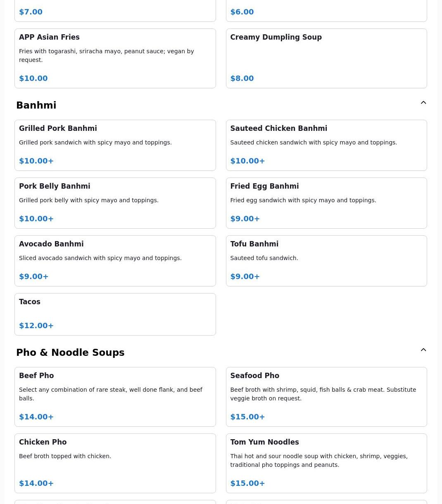Open the Pork Belly Banhmi item
The image size is (442, 504).
tap(115, 203)
